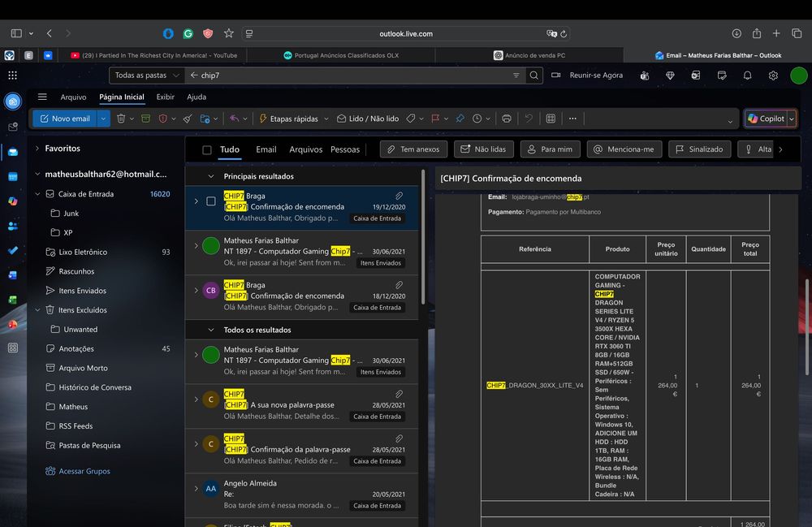Image resolution: width=812 pixels, height=527 pixels.
Task: Collapse the 'Principais resultados' section
Action: point(213,176)
